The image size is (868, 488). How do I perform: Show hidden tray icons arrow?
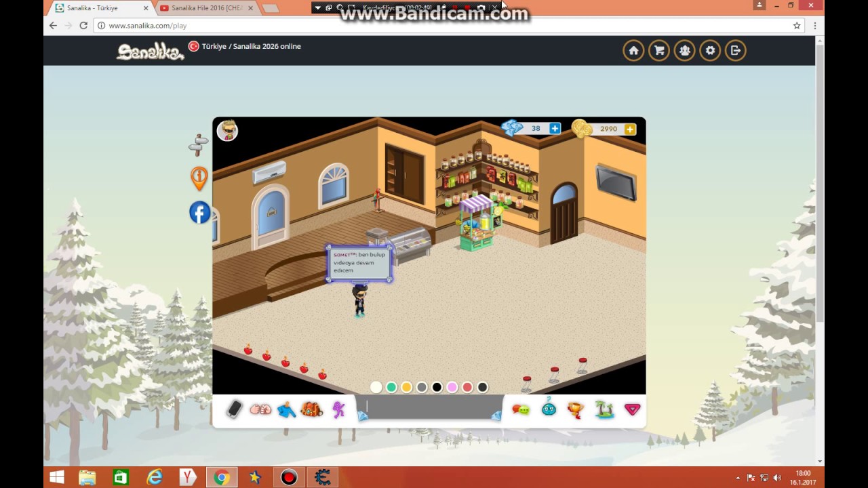pos(738,478)
